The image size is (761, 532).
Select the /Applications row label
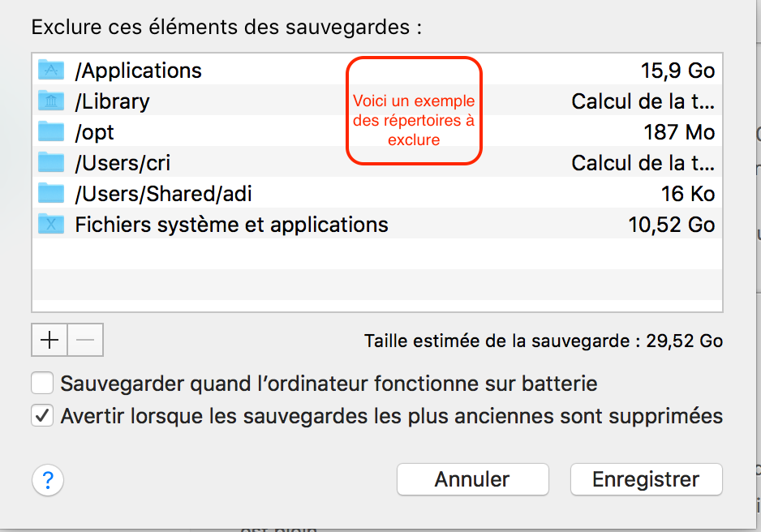[x=138, y=71]
